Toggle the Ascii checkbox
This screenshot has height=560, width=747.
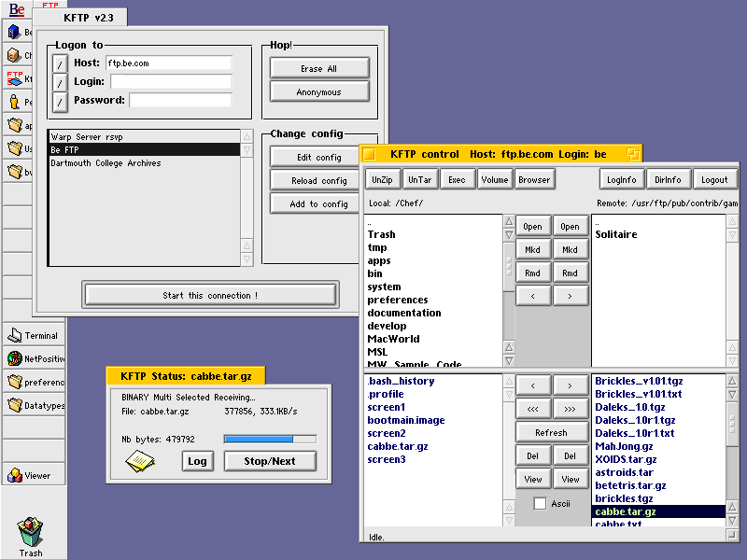540,503
